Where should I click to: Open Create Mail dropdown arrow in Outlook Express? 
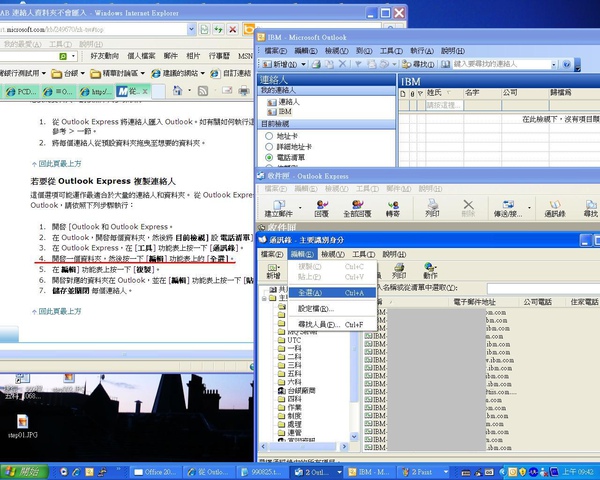tap(300, 208)
